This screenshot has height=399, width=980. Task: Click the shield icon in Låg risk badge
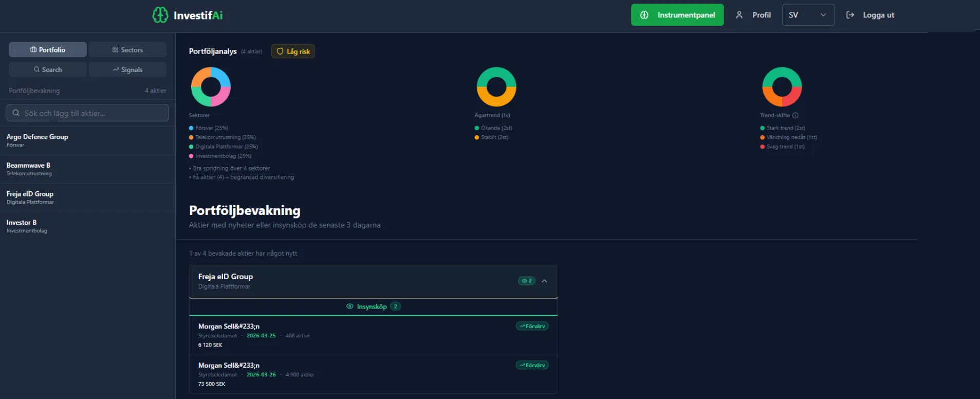[x=280, y=51]
